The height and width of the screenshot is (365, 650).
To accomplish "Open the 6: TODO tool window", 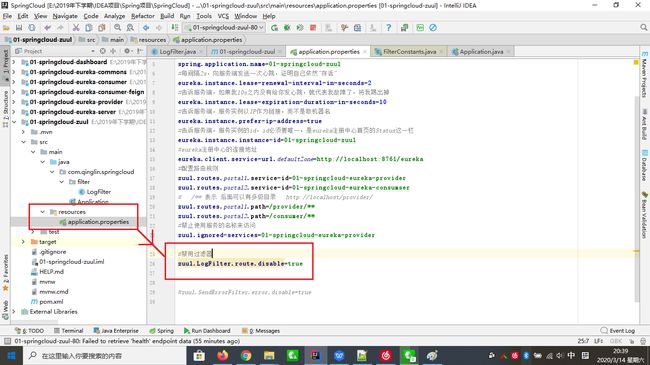I will coord(29,331).
